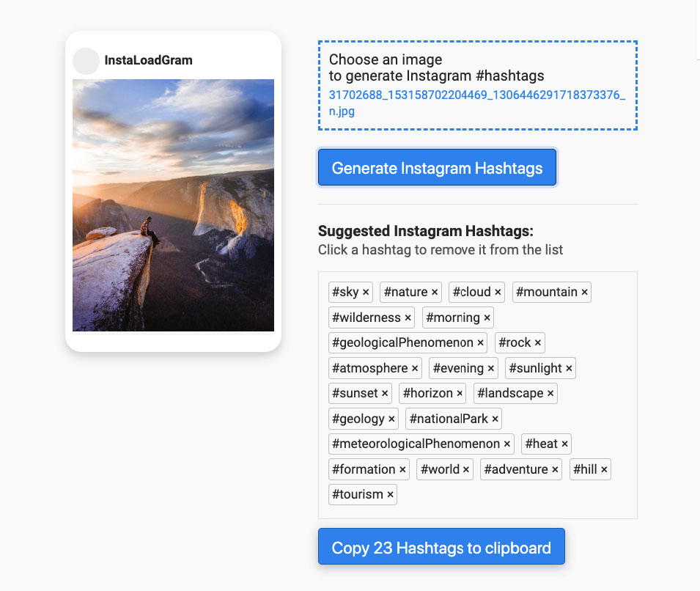700x591 pixels.
Task: Copy 23 Hashtags to clipboard
Action: click(441, 547)
